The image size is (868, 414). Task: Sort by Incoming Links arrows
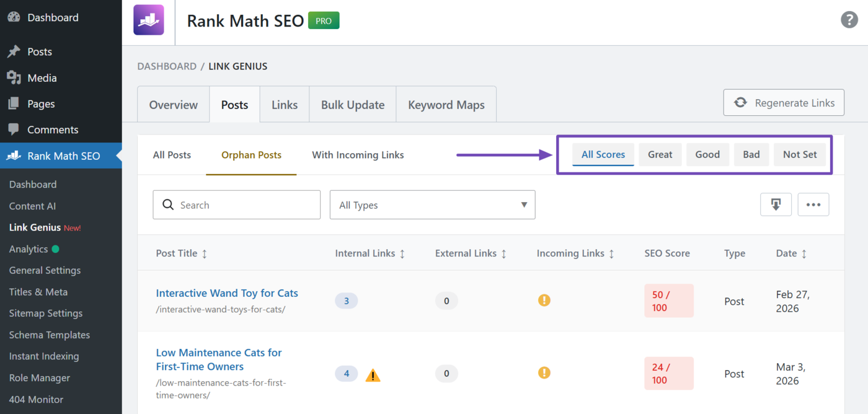pyautogui.click(x=612, y=253)
